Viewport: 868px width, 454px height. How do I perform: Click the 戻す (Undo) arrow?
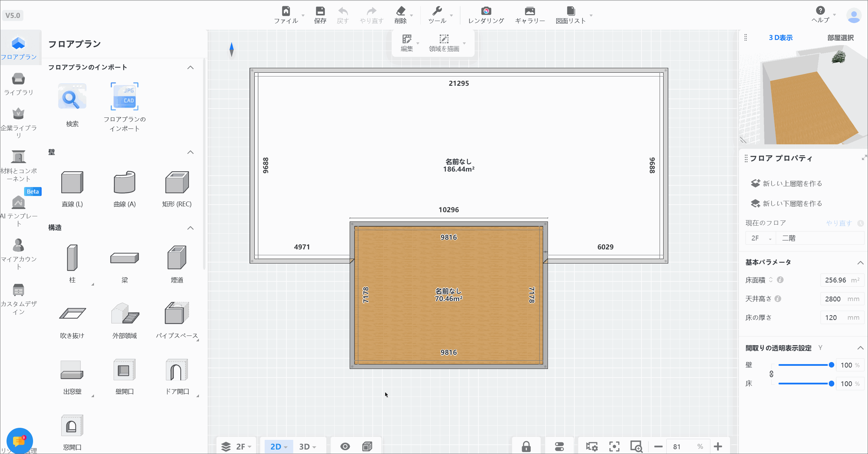point(343,11)
